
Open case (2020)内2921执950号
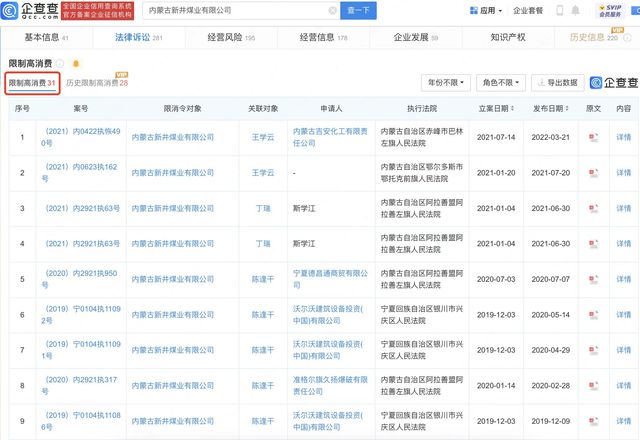tap(79, 279)
